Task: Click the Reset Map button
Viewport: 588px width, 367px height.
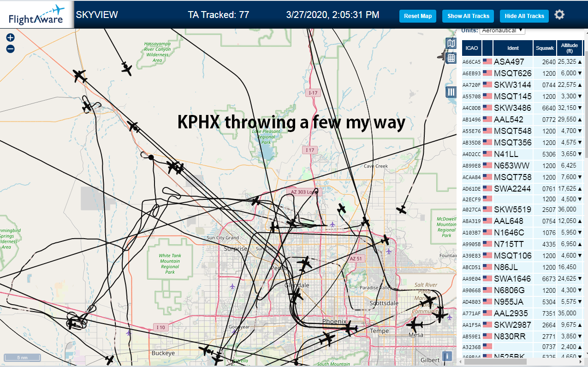Action: [x=418, y=16]
